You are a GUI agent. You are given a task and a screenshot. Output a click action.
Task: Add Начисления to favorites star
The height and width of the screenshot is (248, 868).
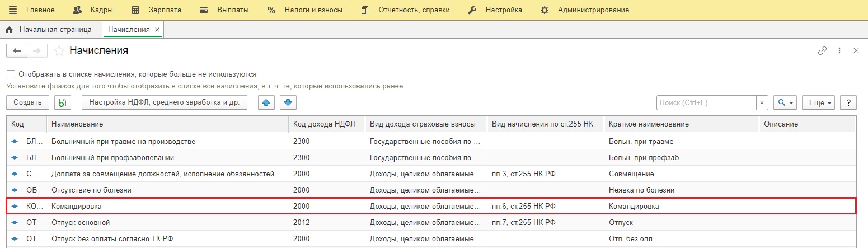coord(59,51)
